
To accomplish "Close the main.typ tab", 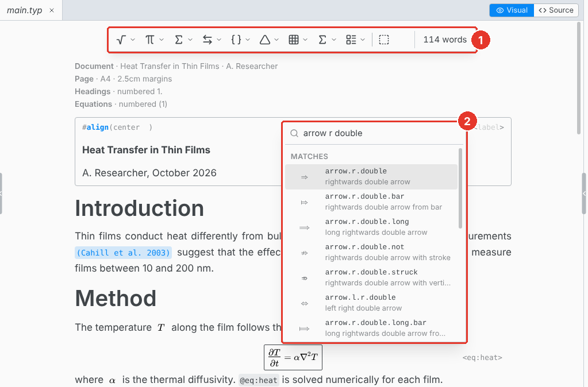I will pyautogui.click(x=52, y=10).
